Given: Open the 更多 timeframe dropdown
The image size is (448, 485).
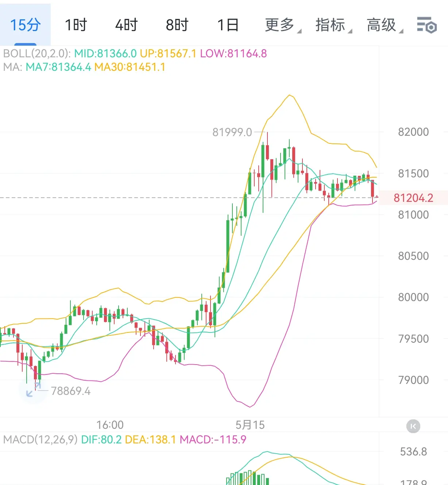Looking at the screenshot, I should point(283,25).
